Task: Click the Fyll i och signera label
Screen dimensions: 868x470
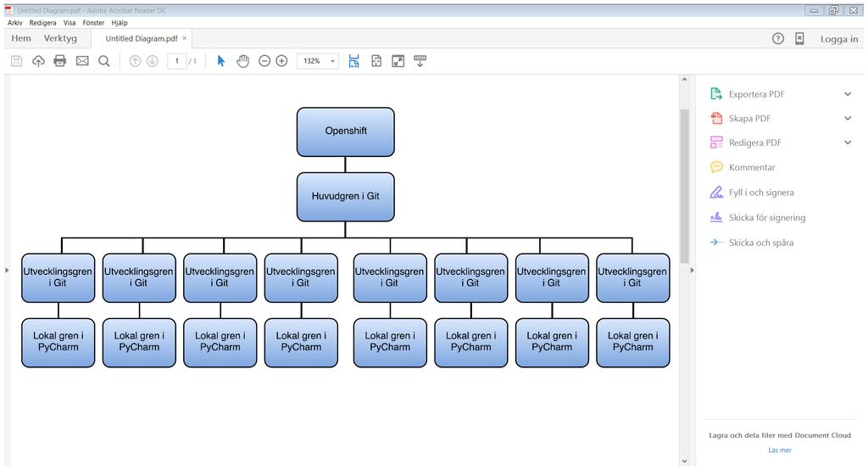Action: (761, 193)
